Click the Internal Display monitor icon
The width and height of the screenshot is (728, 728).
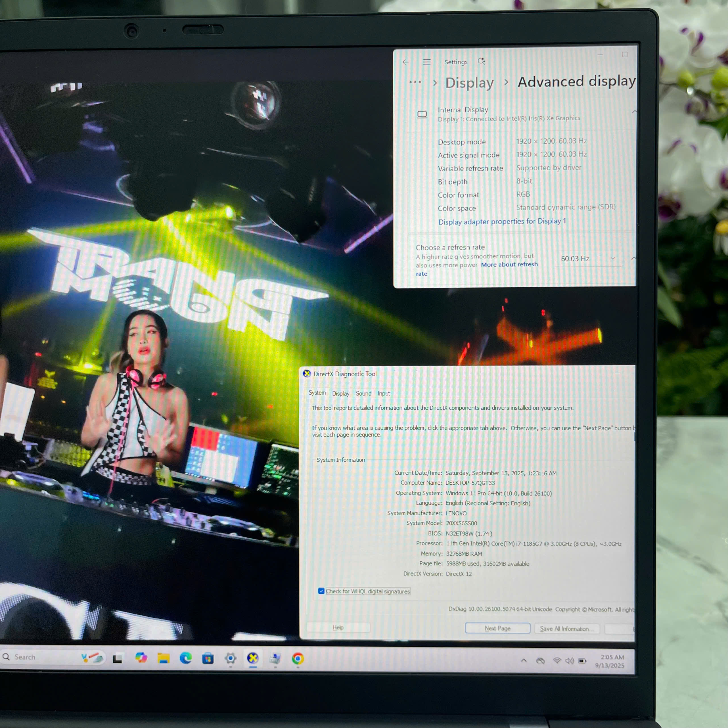422,114
